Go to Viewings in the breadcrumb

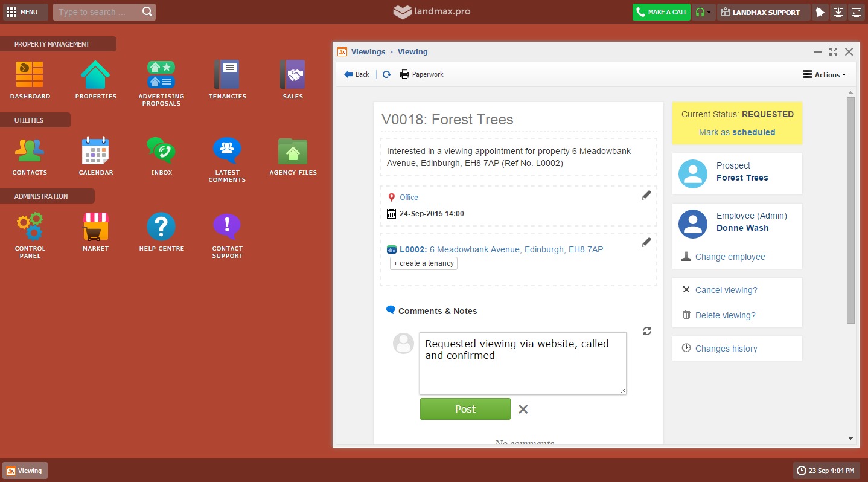pos(368,52)
